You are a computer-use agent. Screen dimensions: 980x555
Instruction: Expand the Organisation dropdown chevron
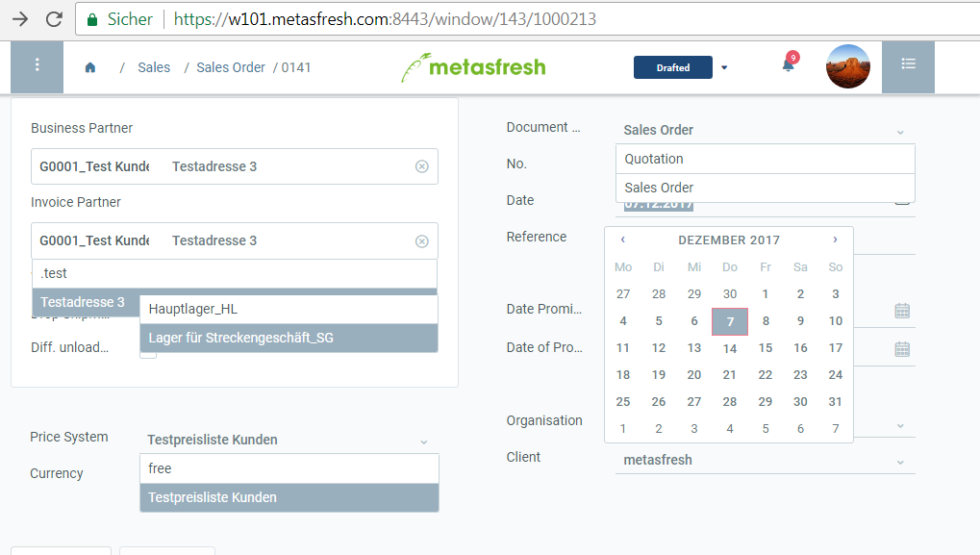900,425
